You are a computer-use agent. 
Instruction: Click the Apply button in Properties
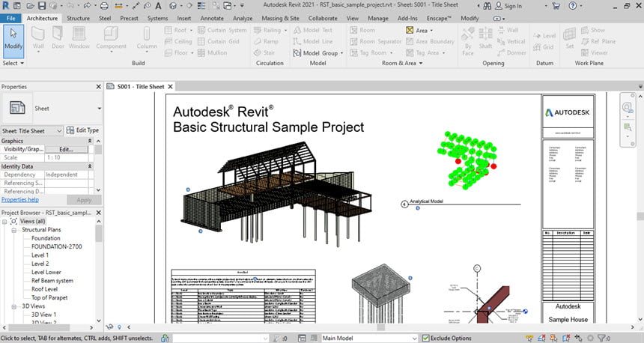(84, 200)
